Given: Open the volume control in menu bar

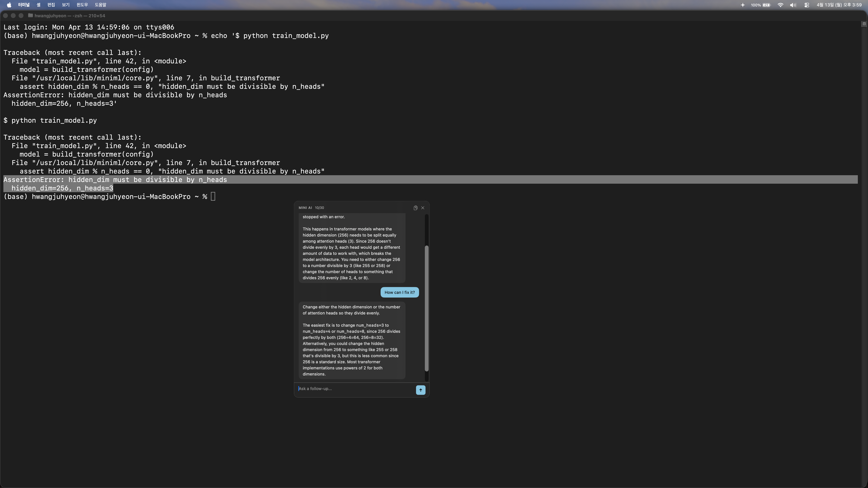Looking at the screenshot, I should (x=793, y=5).
